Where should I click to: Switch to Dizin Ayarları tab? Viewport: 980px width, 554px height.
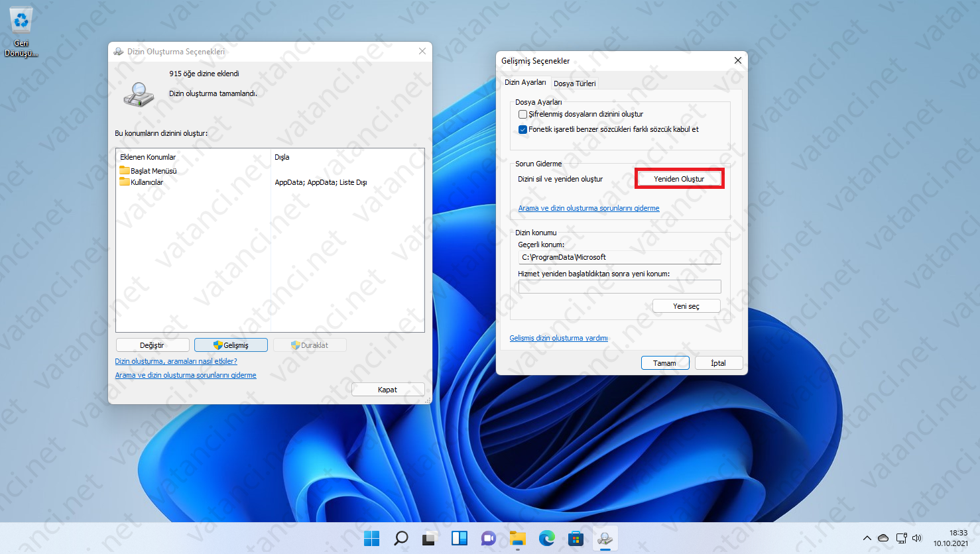point(525,82)
